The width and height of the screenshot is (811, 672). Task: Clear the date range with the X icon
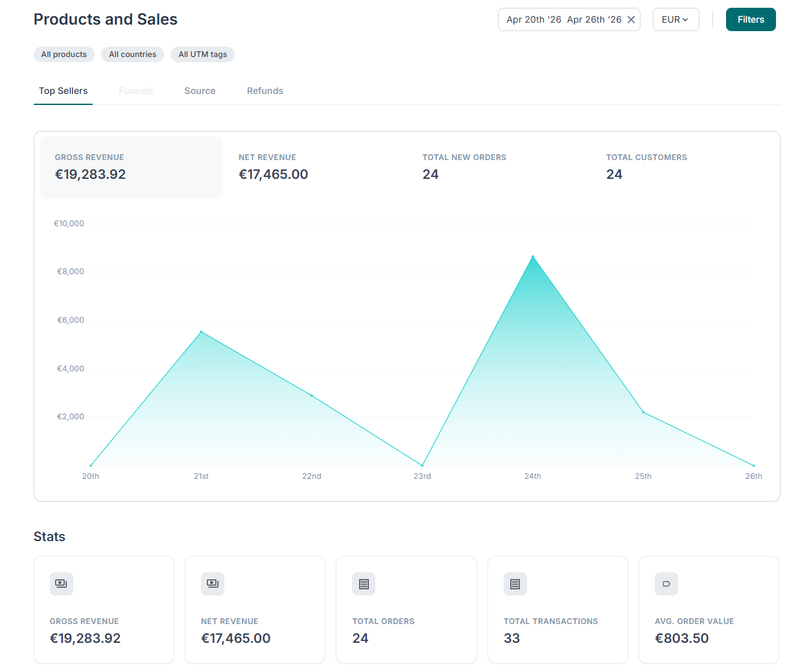pyautogui.click(x=631, y=19)
